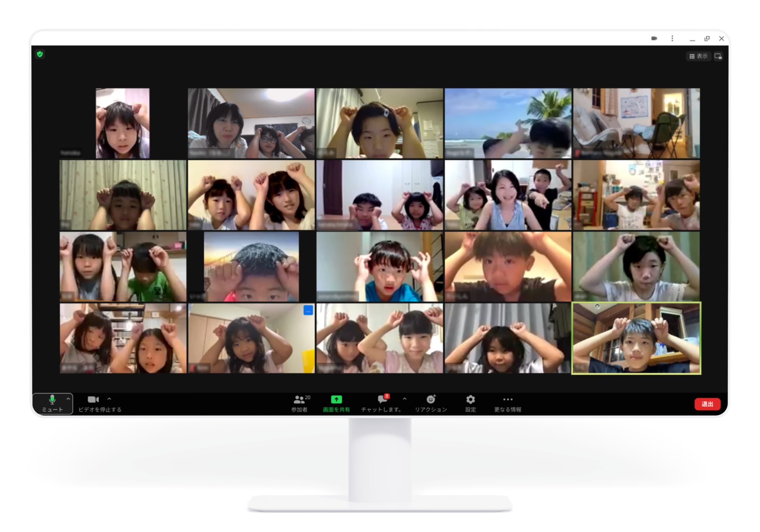Expand audio options arrow beside ミュート
This screenshot has width=760, height=532.
click(68, 399)
